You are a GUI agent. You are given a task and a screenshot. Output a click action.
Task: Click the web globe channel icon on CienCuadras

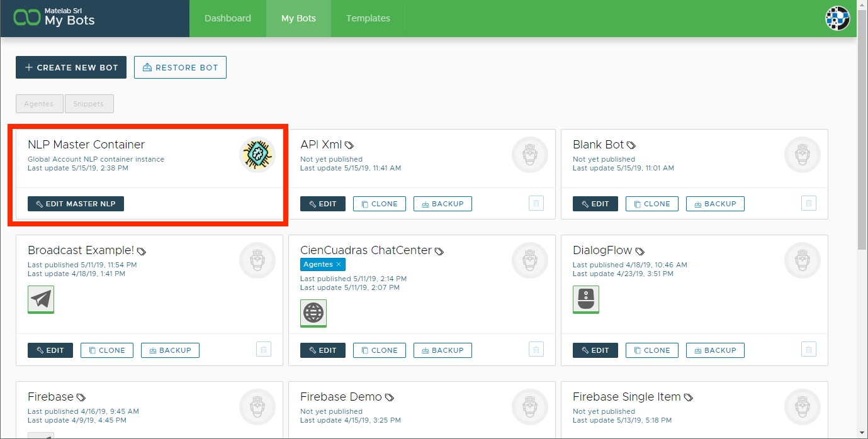(313, 313)
